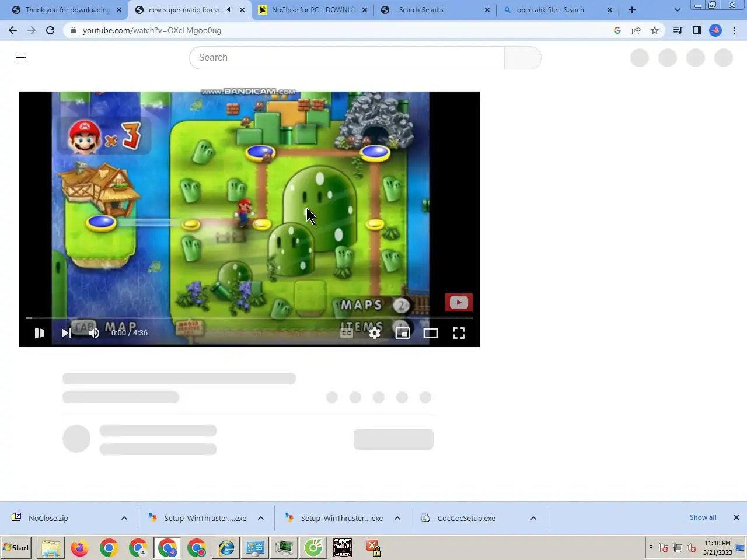
Task: Open the Chrome profile avatar
Action: (715, 30)
